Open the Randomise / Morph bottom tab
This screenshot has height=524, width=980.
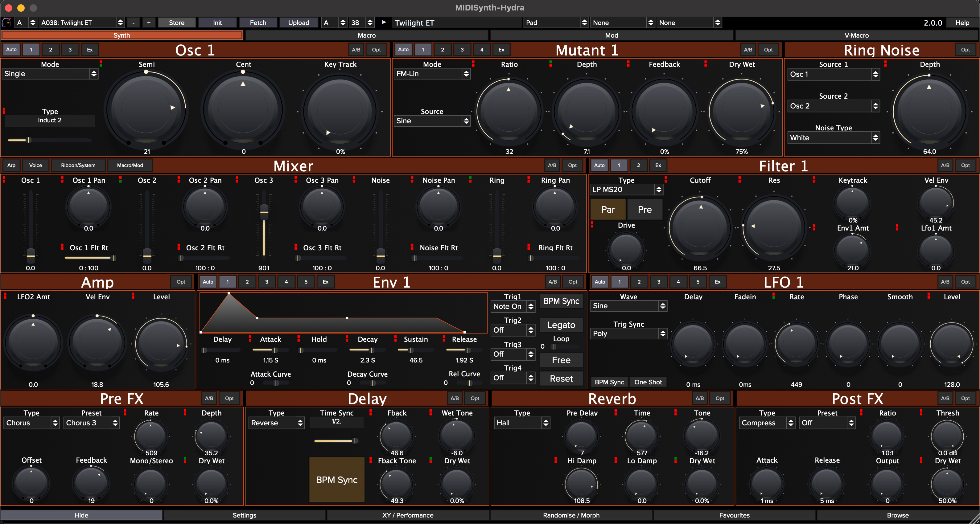(x=571, y=515)
